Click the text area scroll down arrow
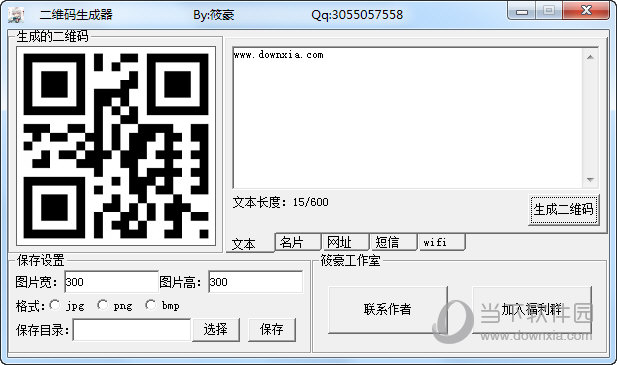The width and height of the screenshot is (617, 365). click(x=590, y=180)
